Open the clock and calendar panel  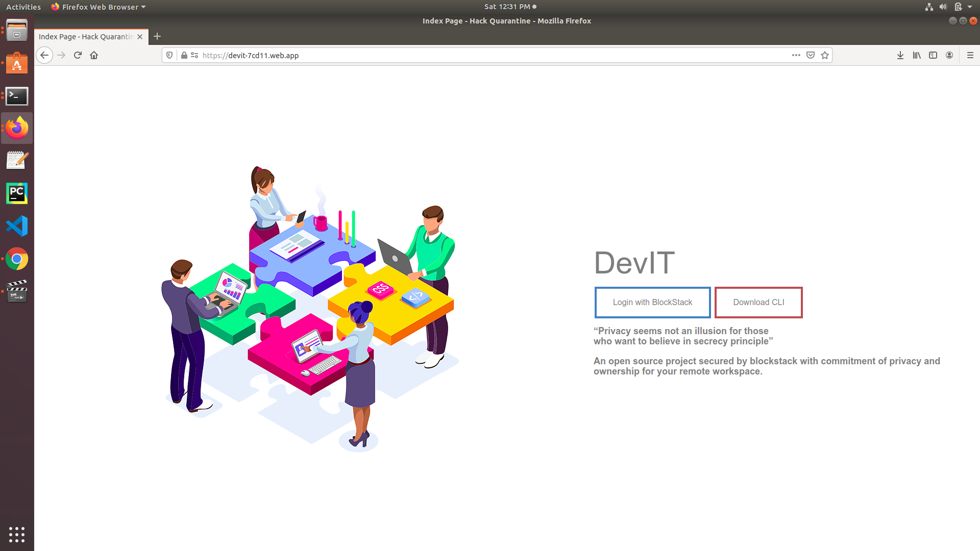coord(510,7)
